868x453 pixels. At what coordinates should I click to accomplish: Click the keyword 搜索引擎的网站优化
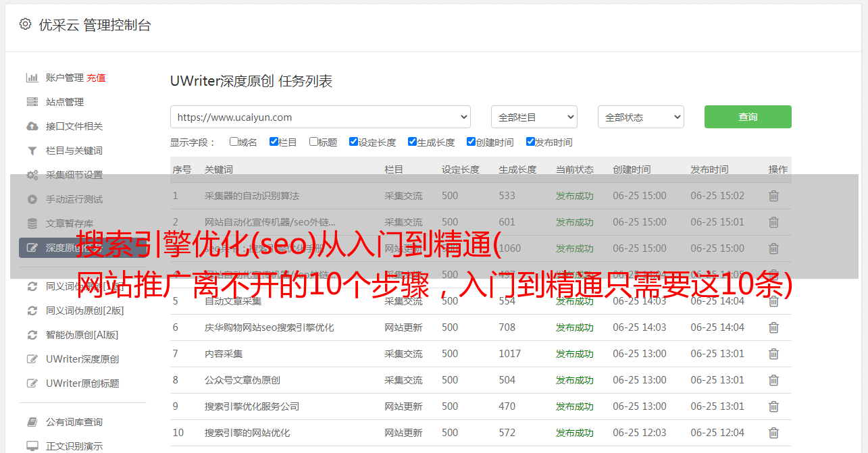point(247,433)
